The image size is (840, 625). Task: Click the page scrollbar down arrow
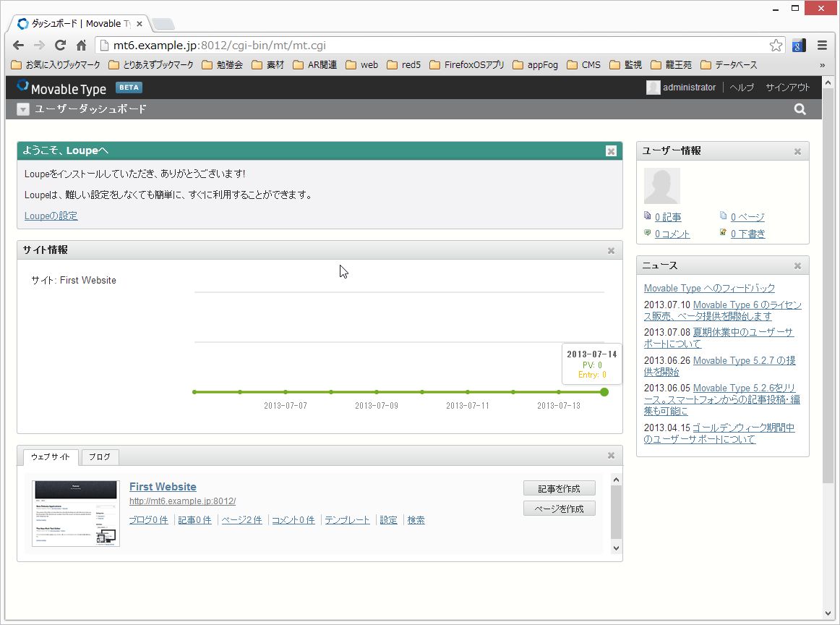coord(828,613)
